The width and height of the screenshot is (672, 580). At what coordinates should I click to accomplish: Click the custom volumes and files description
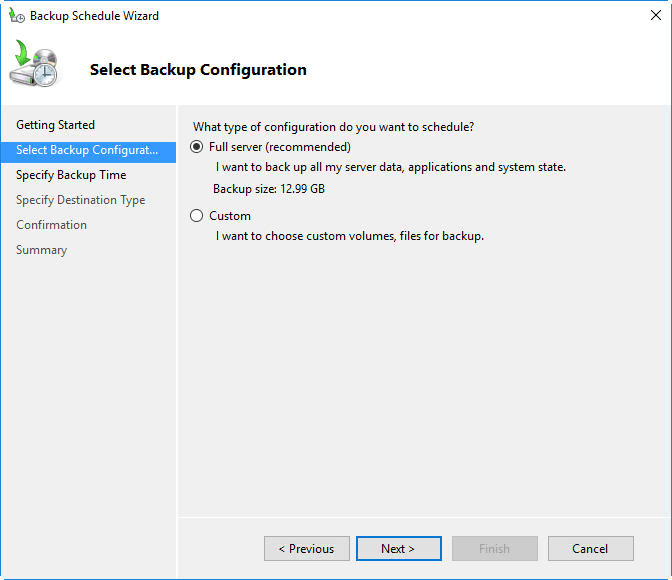pyautogui.click(x=350, y=236)
